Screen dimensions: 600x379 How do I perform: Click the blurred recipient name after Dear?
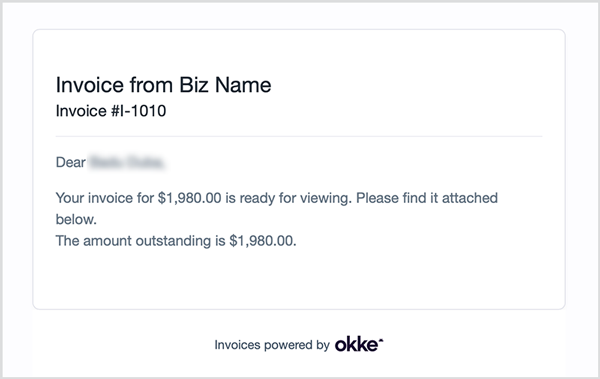coord(127,162)
